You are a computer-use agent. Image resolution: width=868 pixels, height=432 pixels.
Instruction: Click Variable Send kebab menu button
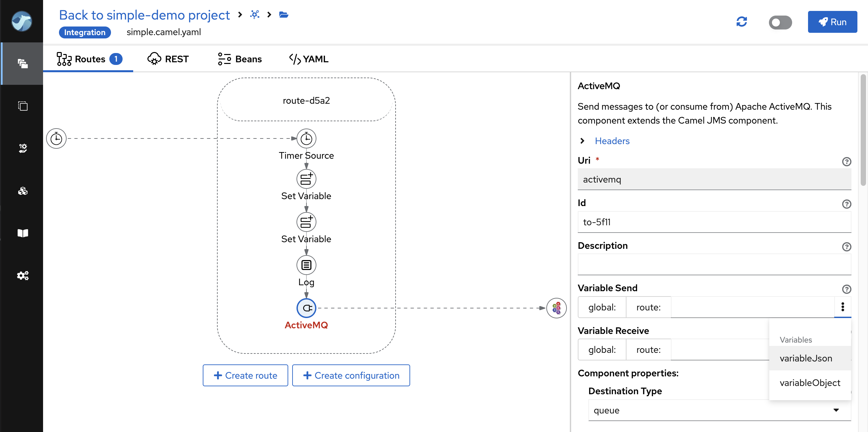pos(842,307)
